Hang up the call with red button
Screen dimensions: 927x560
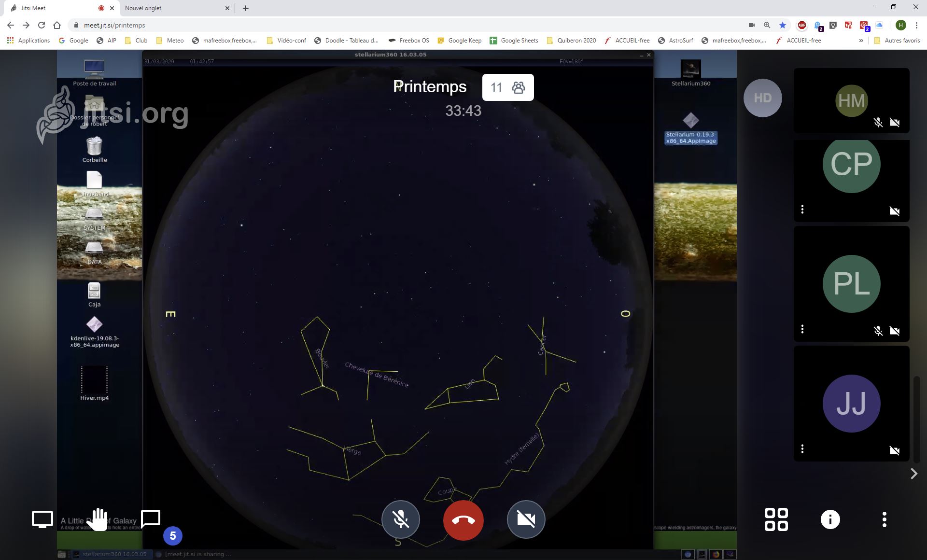[463, 520]
